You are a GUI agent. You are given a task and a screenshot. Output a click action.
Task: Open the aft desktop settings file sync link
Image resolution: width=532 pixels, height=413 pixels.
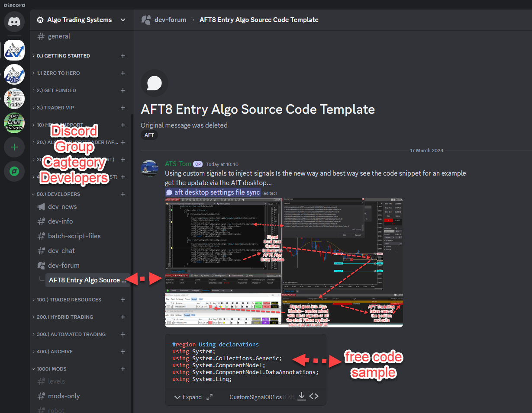click(x=217, y=192)
